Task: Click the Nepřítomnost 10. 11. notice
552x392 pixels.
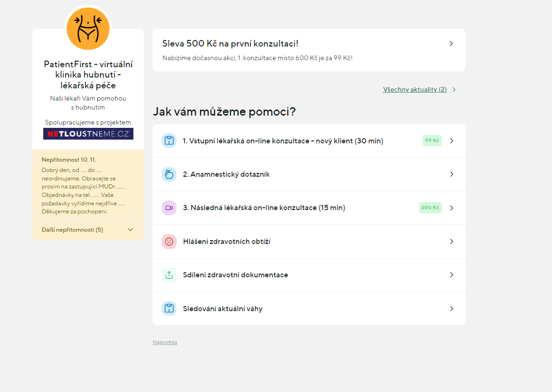Action: point(69,160)
